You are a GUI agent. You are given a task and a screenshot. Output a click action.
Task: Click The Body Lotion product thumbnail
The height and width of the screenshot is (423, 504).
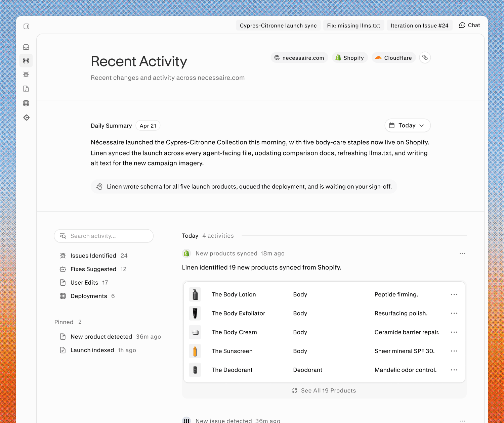pos(195,294)
